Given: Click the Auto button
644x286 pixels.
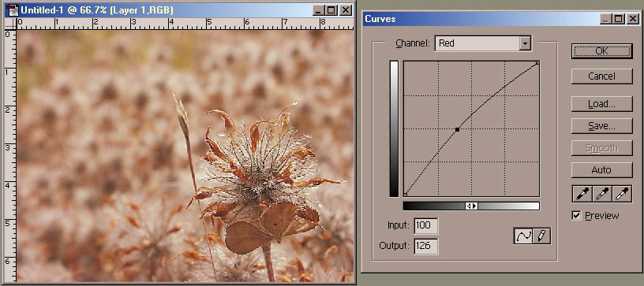Looking at the screenshot, I should pyautogui.click(x=601, y=170).
